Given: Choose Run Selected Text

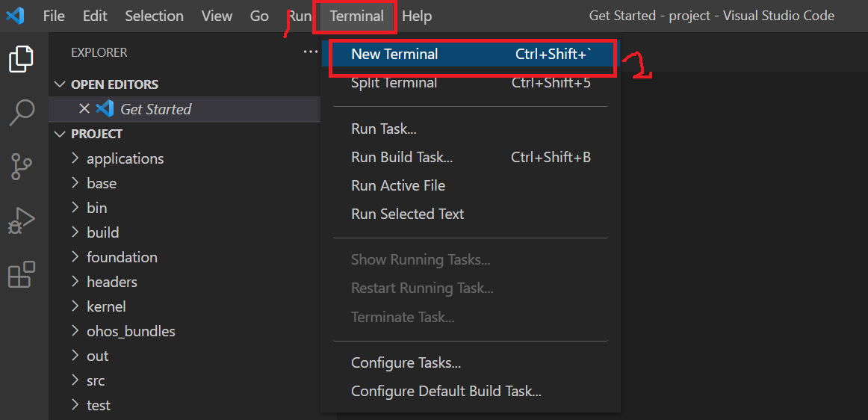Looking at the screenshot, I should coord(471,214).
